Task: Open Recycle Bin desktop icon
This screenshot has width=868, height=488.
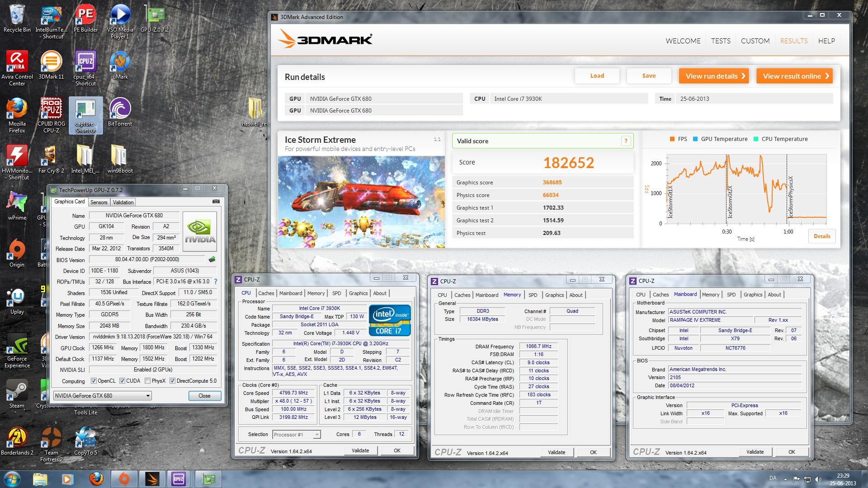Action: [17, 18]
